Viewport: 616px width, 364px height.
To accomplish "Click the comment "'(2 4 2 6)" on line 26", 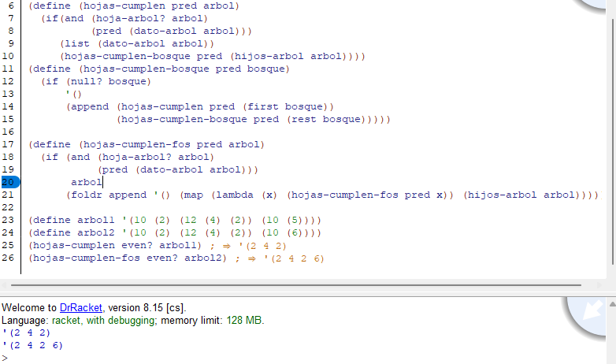I will coord(294,258).
